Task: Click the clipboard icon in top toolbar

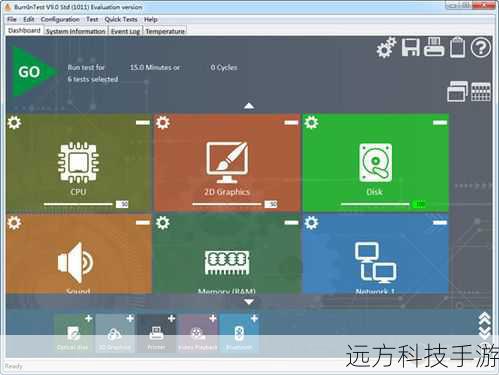Action: (457, 47)
